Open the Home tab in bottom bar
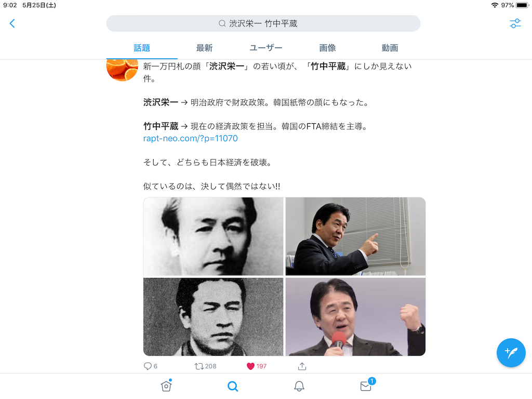532x399 pixels. 166,386
